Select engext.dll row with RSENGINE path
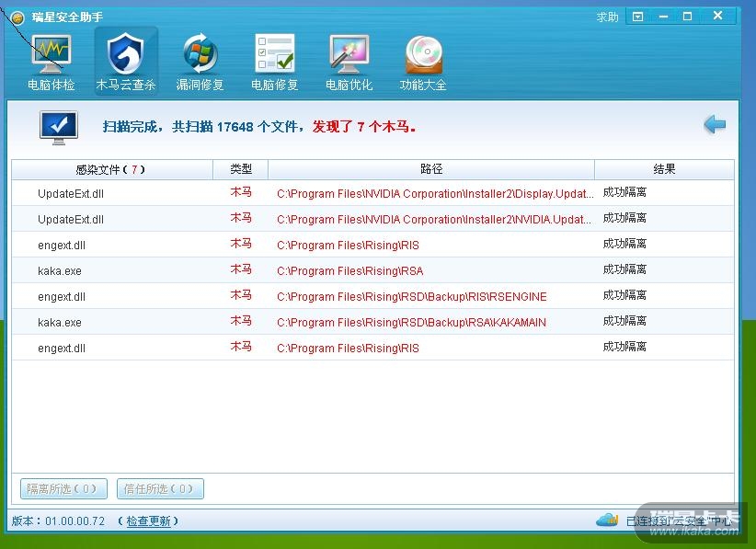The image size is (756, 549). click(x=372, y=296)
